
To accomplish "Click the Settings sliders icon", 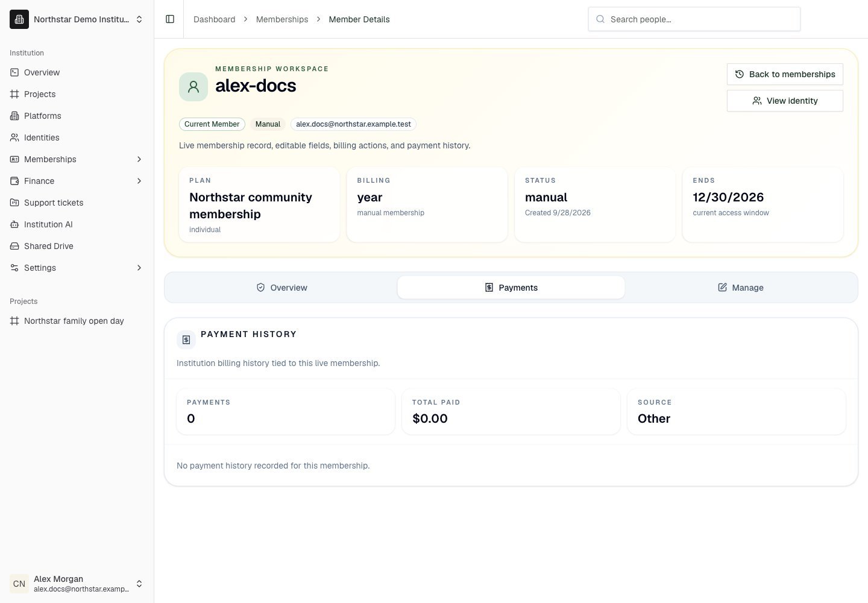I will 14,268.
